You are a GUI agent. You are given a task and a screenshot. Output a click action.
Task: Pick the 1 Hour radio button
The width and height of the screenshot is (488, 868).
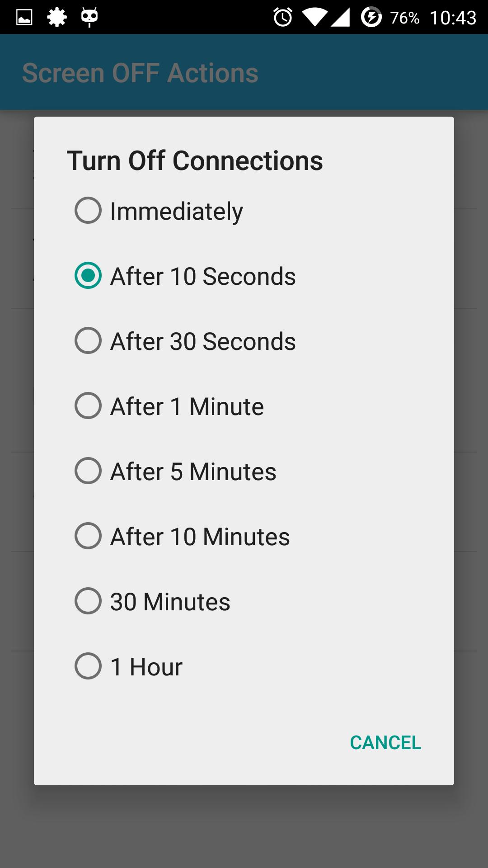click(x=88, y=666)
